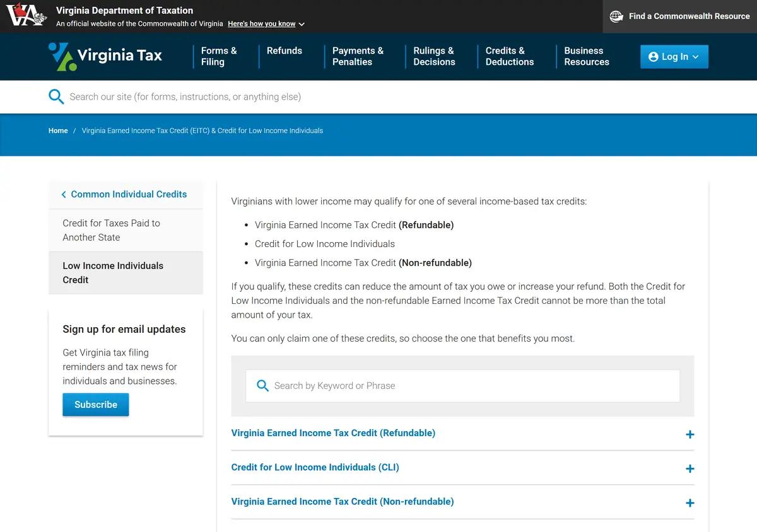Open the Refunds menu

[285, 50]
